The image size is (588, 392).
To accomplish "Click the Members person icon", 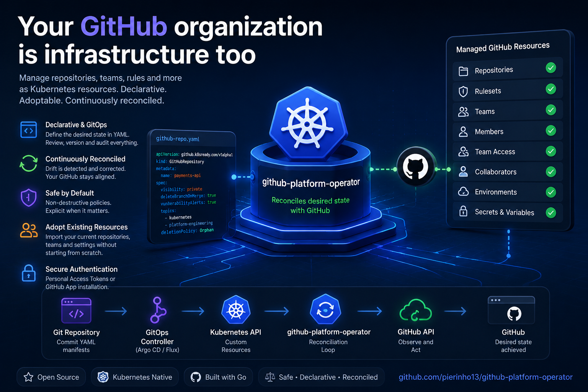I will [x=463, y=132].
